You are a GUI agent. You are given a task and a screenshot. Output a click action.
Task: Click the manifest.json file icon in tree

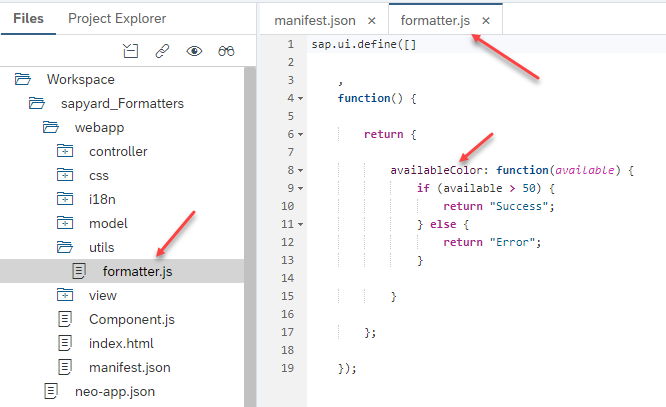[x=65, y=367]
